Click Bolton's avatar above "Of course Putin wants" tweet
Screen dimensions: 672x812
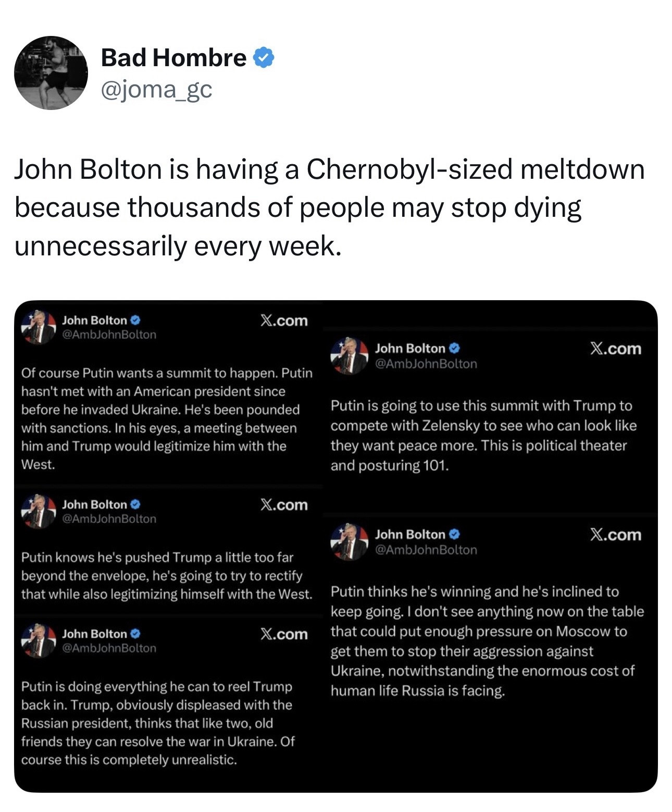pyautogui.click(x=39, y=327)
